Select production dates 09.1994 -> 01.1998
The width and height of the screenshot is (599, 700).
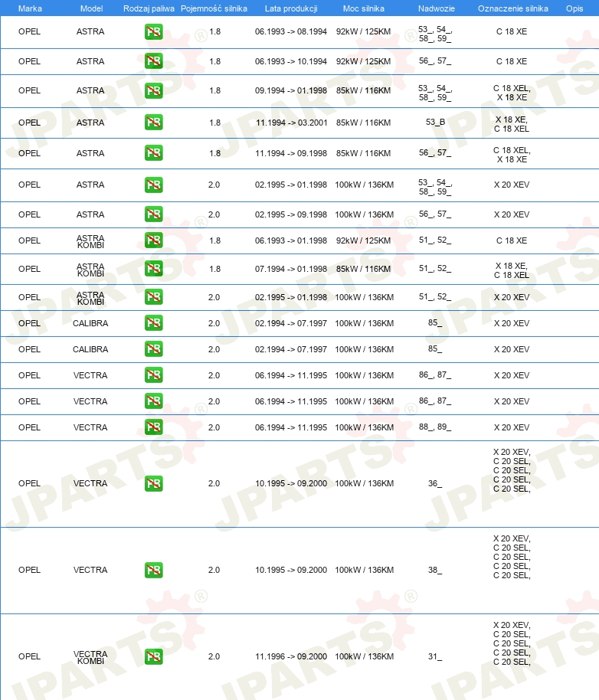click(291, 90)
